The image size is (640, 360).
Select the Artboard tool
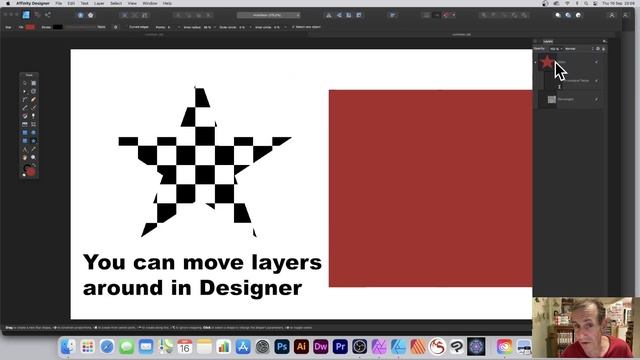point(33,83)
